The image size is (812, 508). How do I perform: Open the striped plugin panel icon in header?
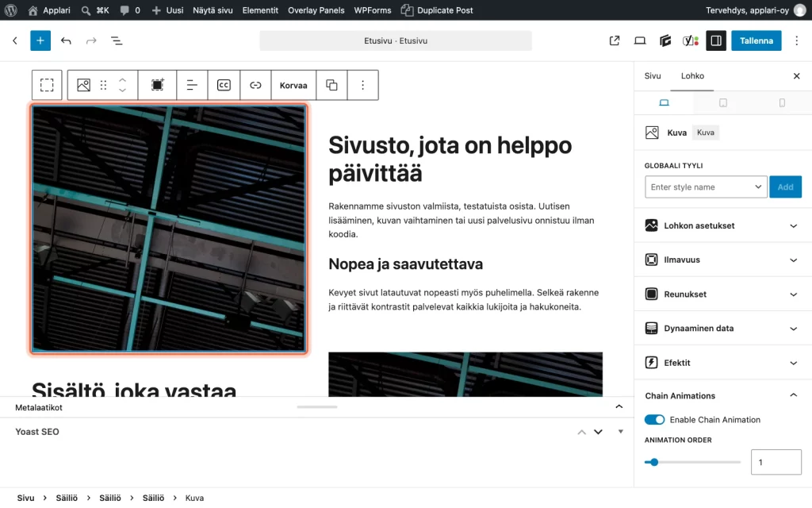point(665,40)
